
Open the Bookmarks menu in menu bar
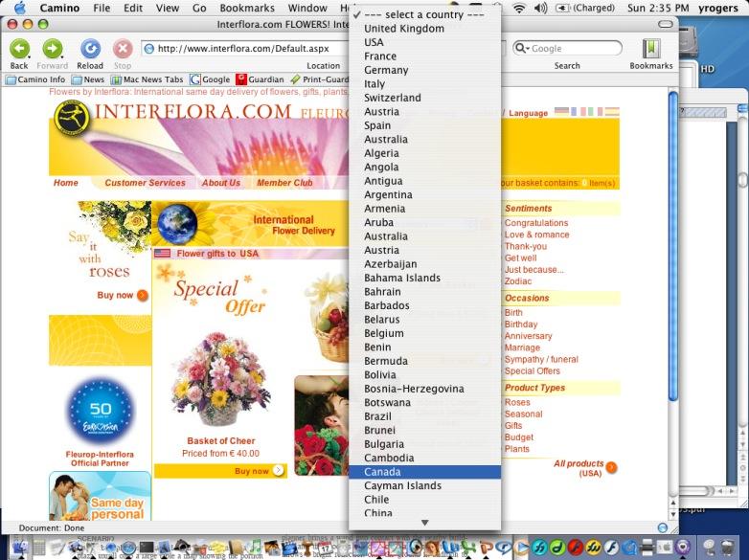247,8
